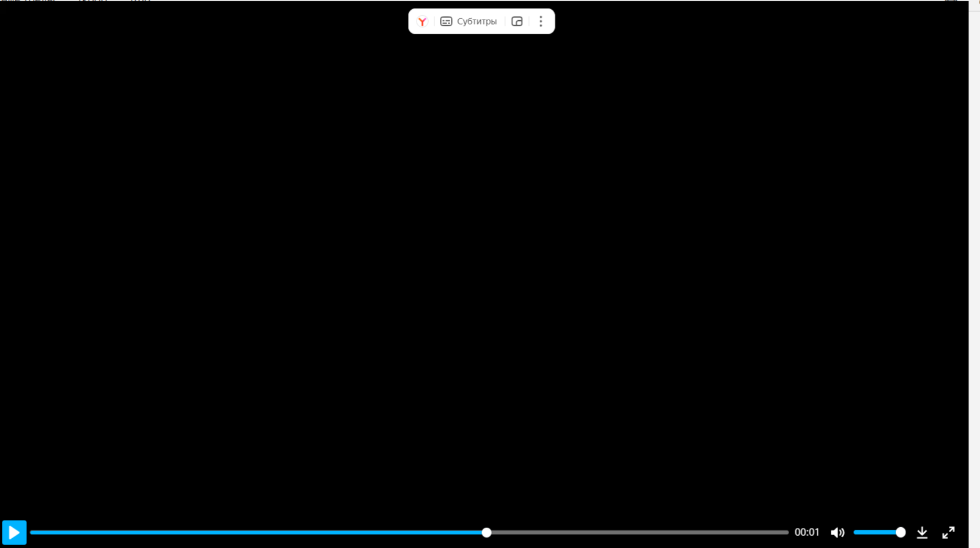Click the divider between Субтитры and picture-in-picture icon

click(x=505, y=21)
